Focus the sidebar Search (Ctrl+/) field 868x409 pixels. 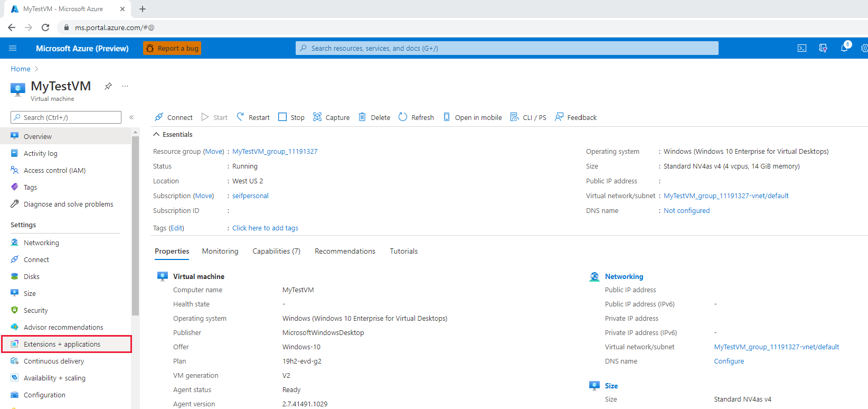[66, 117]
